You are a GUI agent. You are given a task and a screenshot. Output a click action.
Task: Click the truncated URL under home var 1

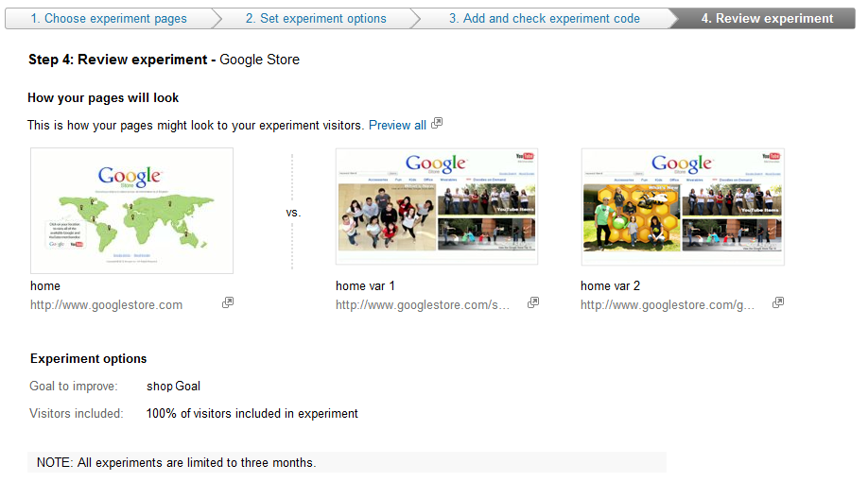(x=422, y=305)
